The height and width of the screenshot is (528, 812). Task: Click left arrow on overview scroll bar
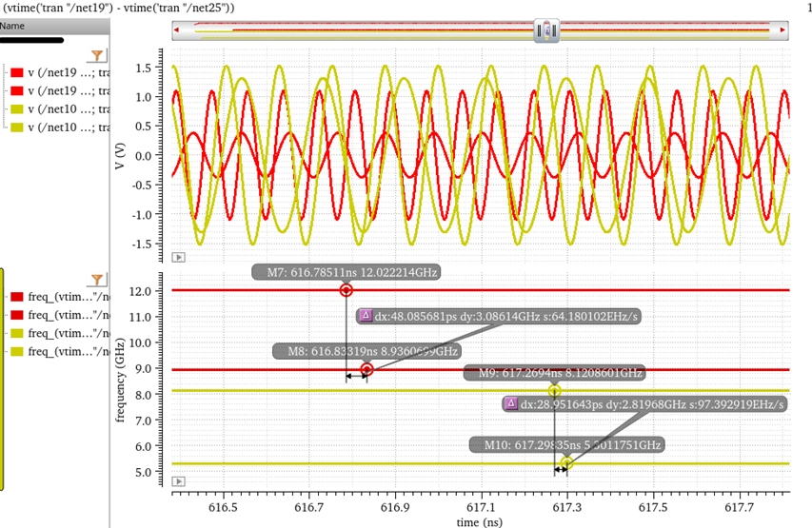click(178, 31)
